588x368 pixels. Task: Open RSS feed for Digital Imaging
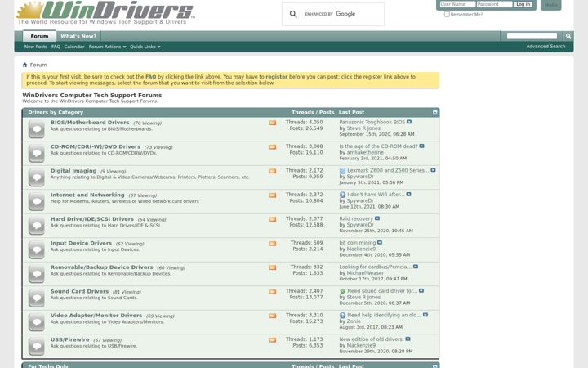tap(273, 171)
